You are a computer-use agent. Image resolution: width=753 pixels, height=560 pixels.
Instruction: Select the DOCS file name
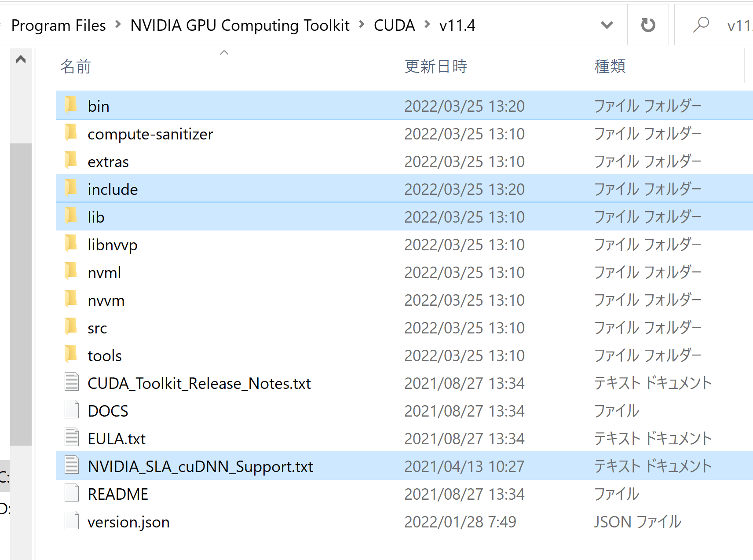(108, 411)
